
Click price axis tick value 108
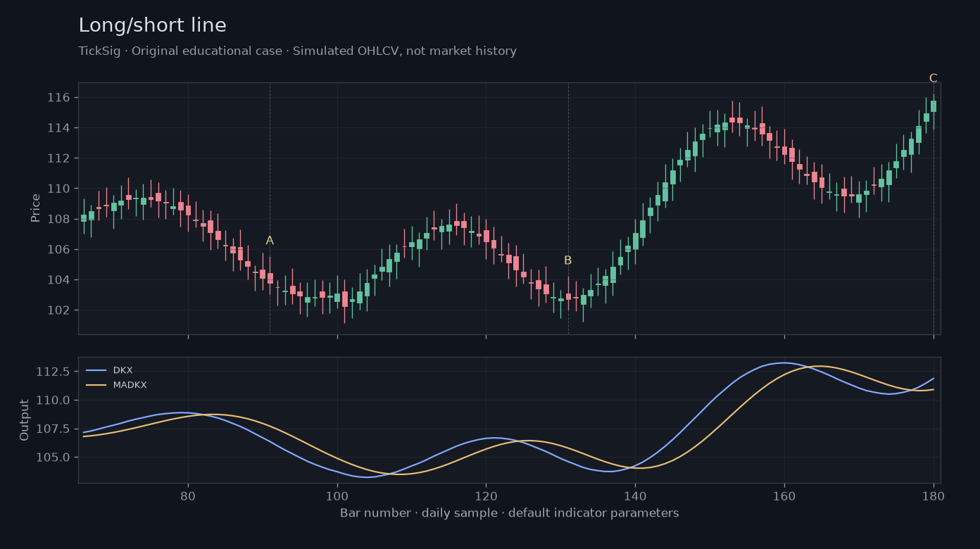[x=59, y=219]
